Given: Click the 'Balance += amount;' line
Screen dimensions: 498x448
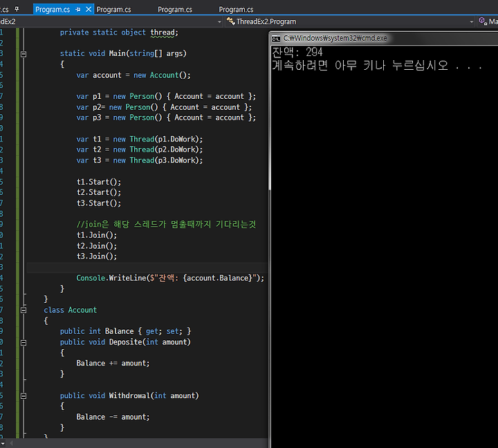Looking at the screenshot, I should [x=113, y=364].
